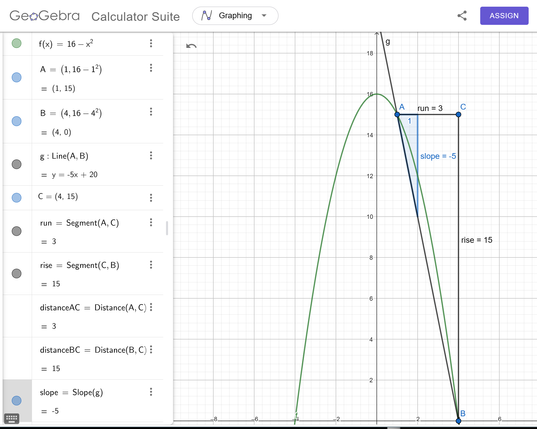This screenshot has width=537, height=429.
Task: Open more options for run row
Action: (x=151, y=223)
